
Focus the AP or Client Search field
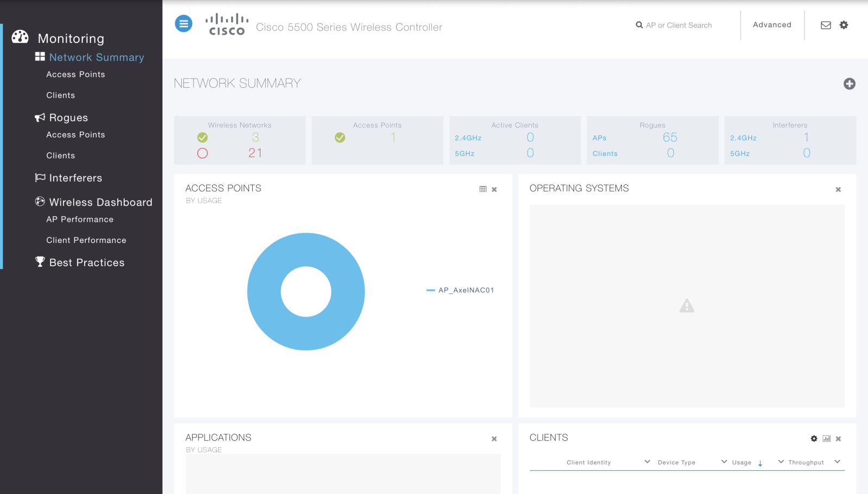pos(678,25)
